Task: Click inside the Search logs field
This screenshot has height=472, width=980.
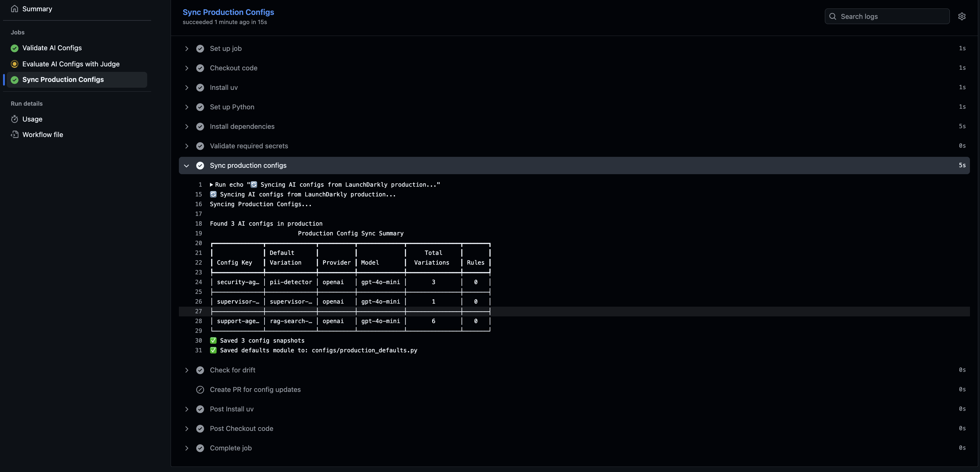Action: coord(886,16)
